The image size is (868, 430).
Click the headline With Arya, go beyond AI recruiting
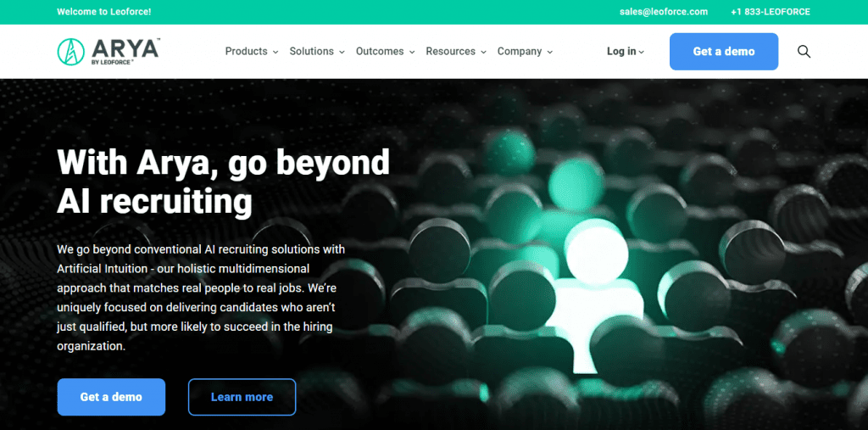pyautogui.click(x=223, y=181)
